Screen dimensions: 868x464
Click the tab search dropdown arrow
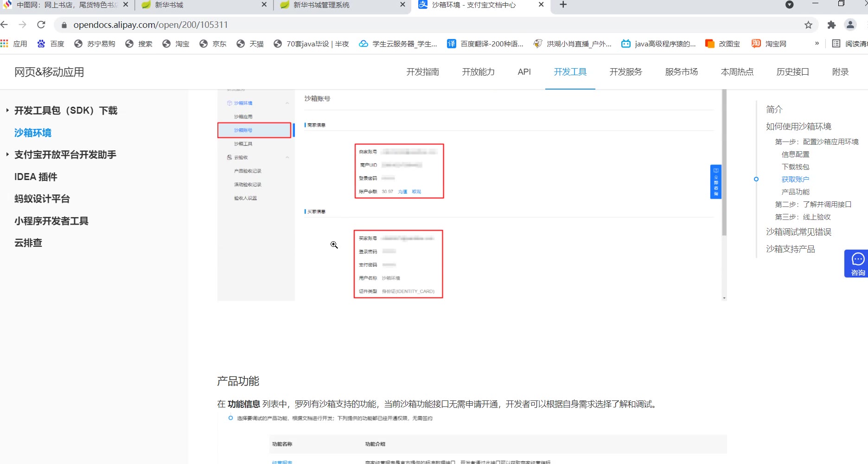coord(790,5)
